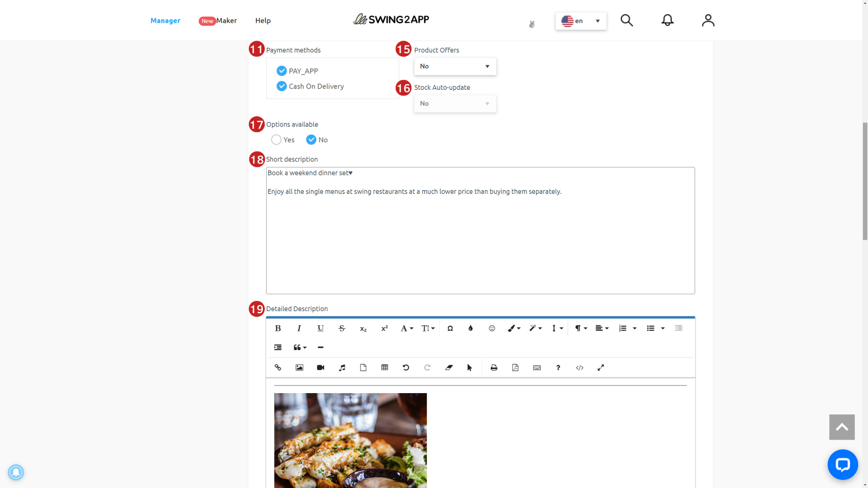This screenshot has width=868, height=488.
Task: Switch to the Maker tab
Action: point(226,20)
